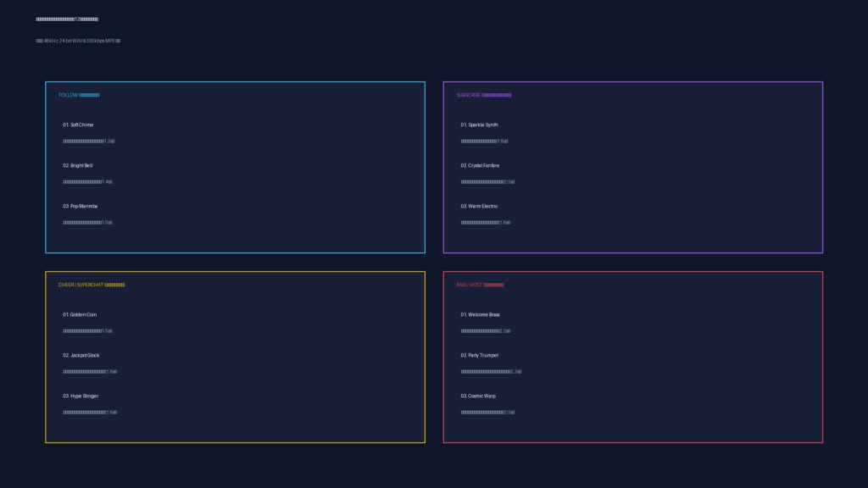This screenshot has width=868, height=488.
Task: Click the description line under Bright Bell
Action: tap(87, 182)
